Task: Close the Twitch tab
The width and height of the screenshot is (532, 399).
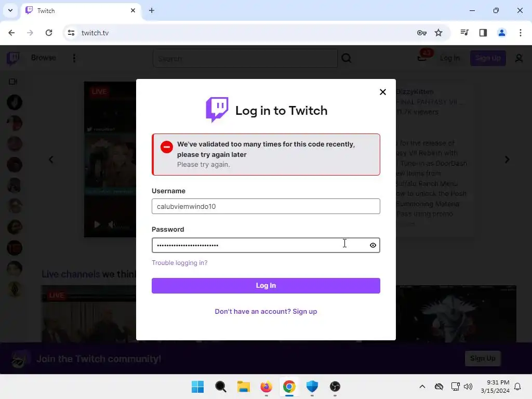Action: (x=133, y=10)
